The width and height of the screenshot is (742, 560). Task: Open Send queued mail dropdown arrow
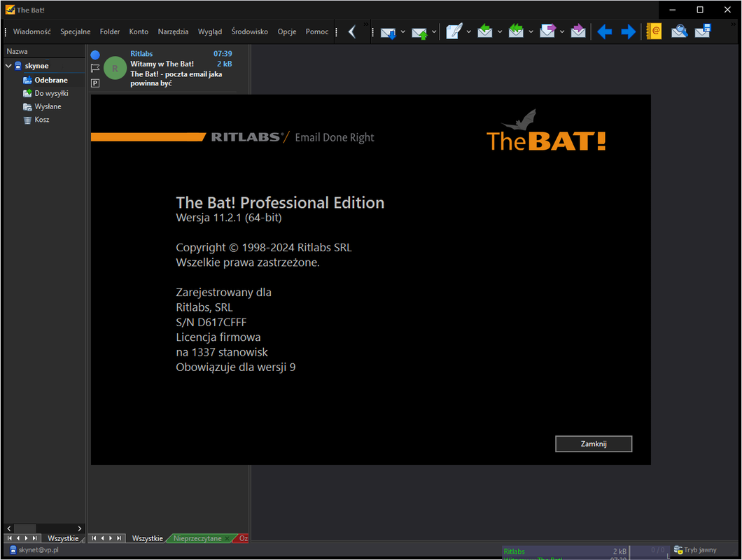click(434, 31)
